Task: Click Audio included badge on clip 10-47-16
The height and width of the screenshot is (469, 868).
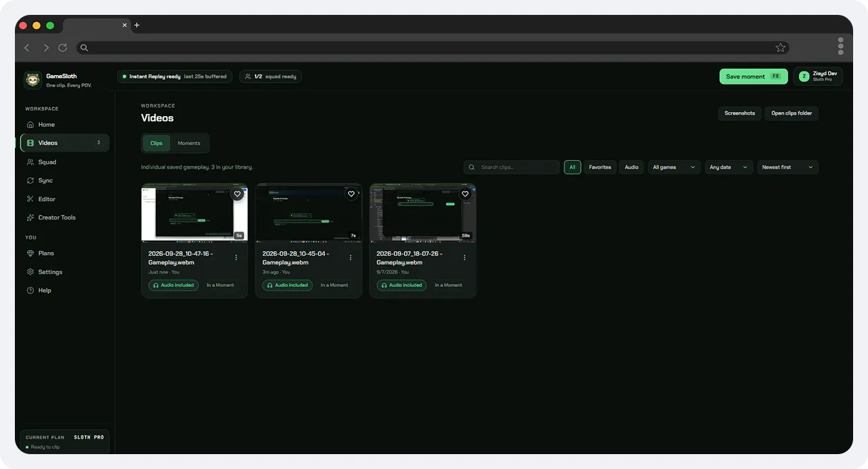Action: pyautogui.click(x=173, y=286)
